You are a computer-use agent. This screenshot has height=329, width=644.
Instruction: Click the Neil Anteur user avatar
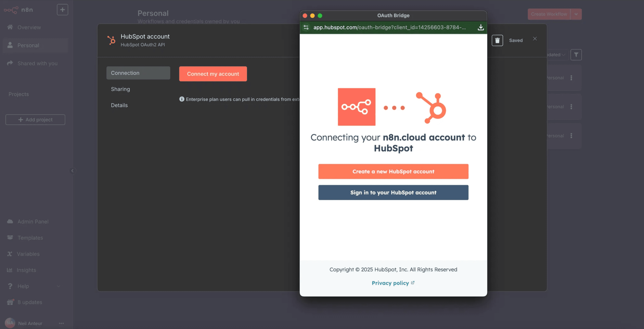[x=10, y=323]
